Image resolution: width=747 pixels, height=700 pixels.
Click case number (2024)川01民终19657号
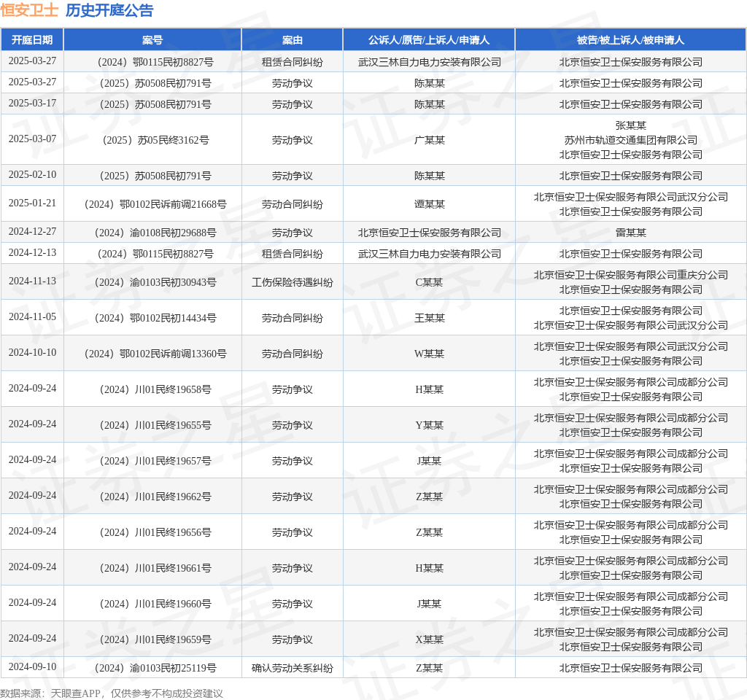coord(156,461)
